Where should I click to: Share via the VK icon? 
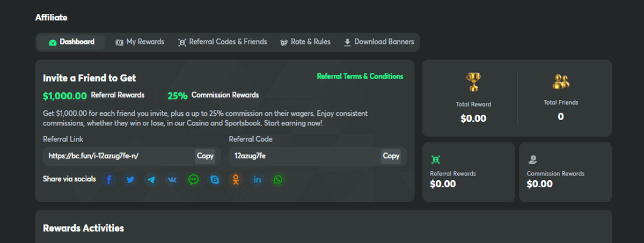172,180
